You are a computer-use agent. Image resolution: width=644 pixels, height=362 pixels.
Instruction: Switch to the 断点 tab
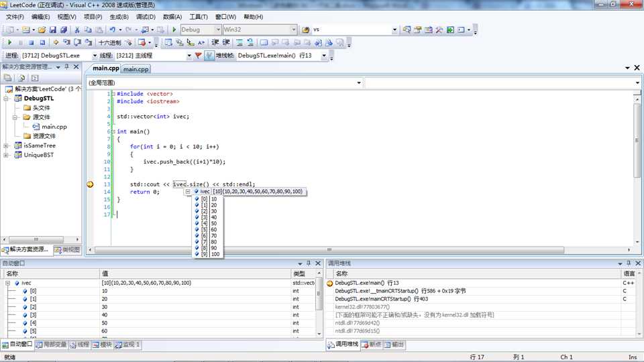[x=371, y=345]
